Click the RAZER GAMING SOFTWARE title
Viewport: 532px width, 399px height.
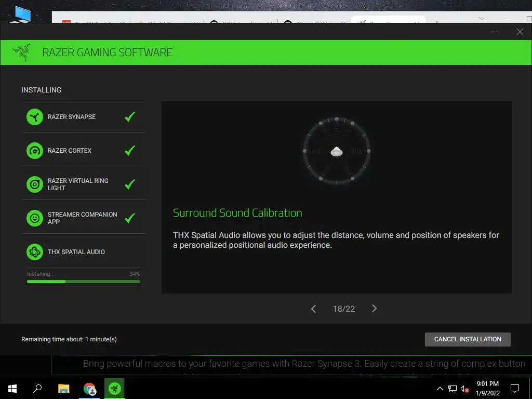click(x=107, y=52)
